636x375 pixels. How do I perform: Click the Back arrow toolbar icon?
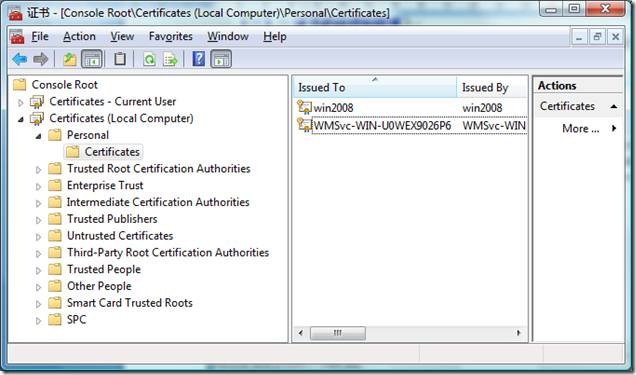(x=19, y=60)
